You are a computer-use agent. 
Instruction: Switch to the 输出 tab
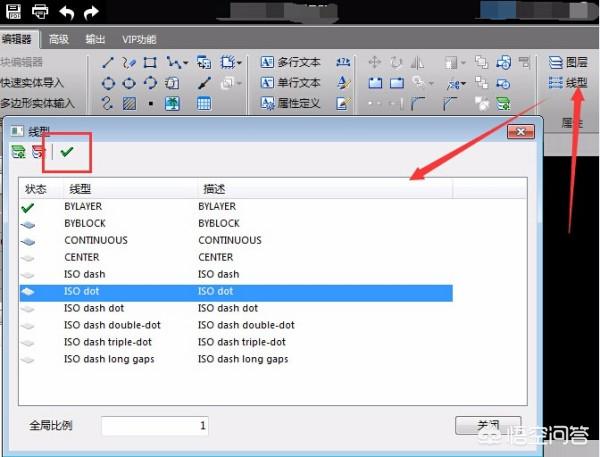pos(95,39)
